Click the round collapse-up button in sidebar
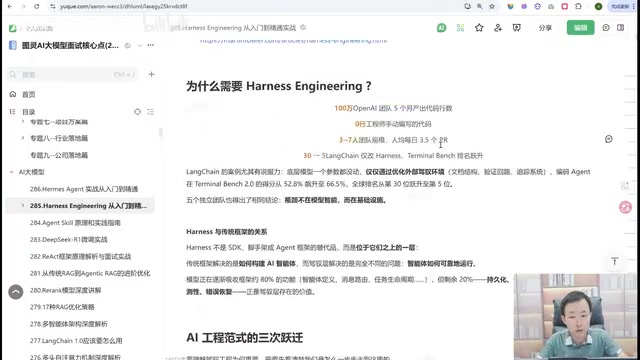Viewport: 640px width, 360px height. coord(16,291)
